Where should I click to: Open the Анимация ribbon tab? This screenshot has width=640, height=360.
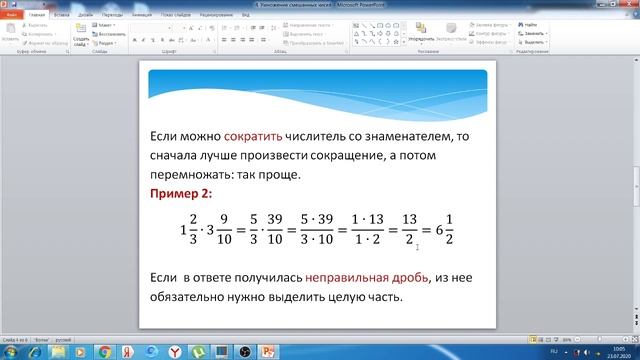(x=142, y=15)
